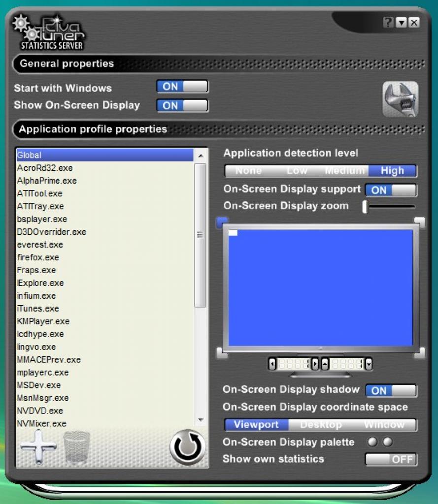
Task: Click the white OSD marker in preview
Action: coord(233,233)
